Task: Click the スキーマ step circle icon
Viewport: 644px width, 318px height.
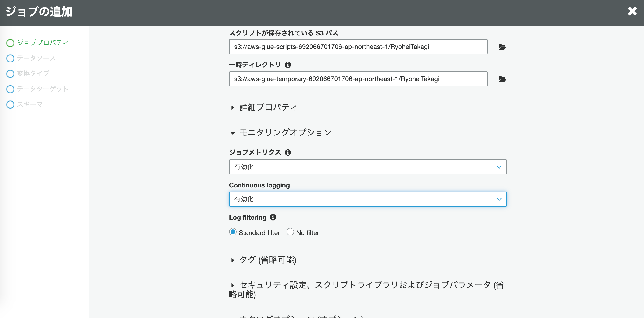Action: 10,104
